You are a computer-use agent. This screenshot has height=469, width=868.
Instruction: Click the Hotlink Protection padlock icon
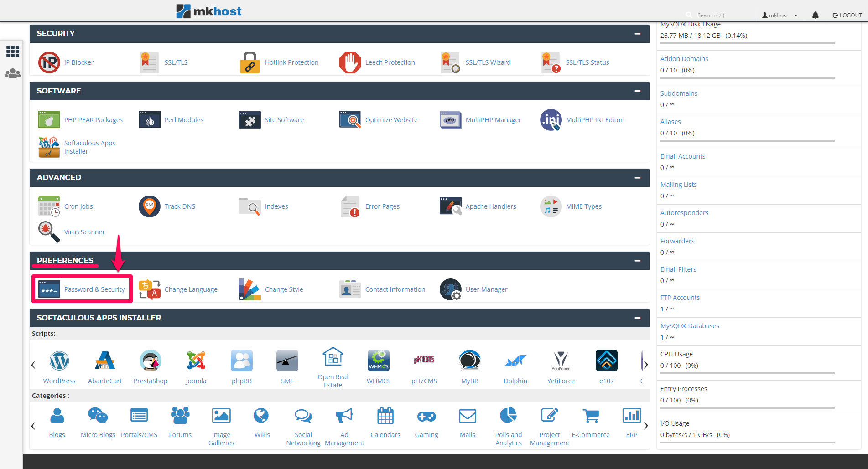[249, 62]
